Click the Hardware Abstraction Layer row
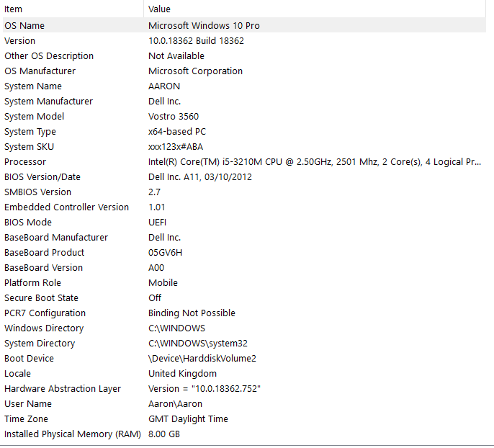 pyautogui.click(x=63, y=388)
